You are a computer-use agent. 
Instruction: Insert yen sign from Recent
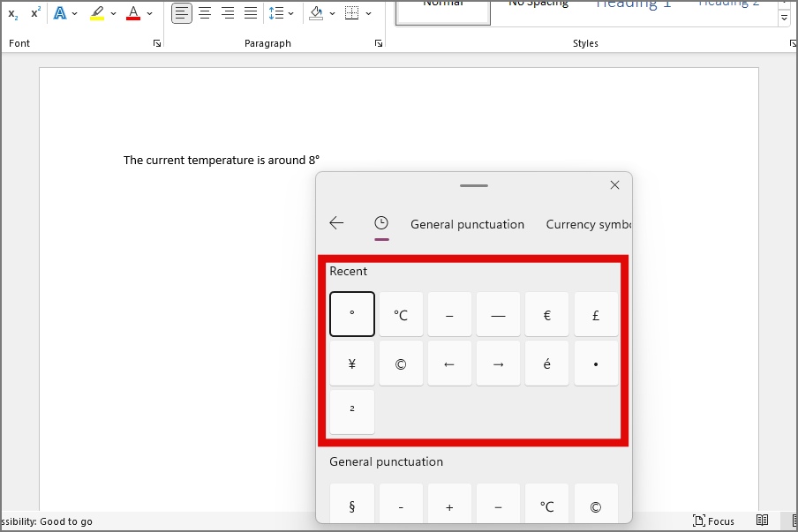[352, 363]
